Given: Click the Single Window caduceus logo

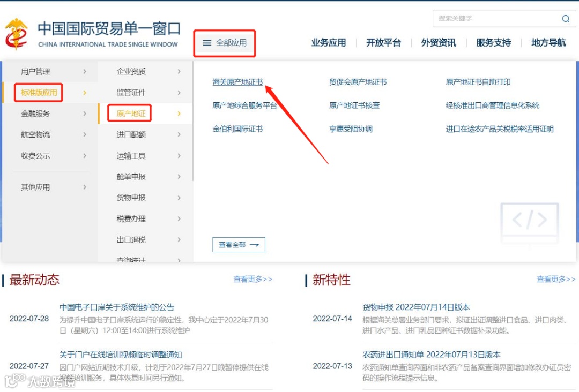Looking at the screenshot, I should tap(17, 33).
